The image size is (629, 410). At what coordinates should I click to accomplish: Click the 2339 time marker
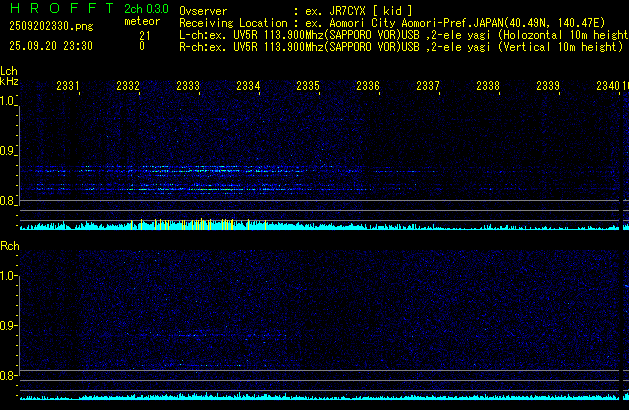pos(548,87)
